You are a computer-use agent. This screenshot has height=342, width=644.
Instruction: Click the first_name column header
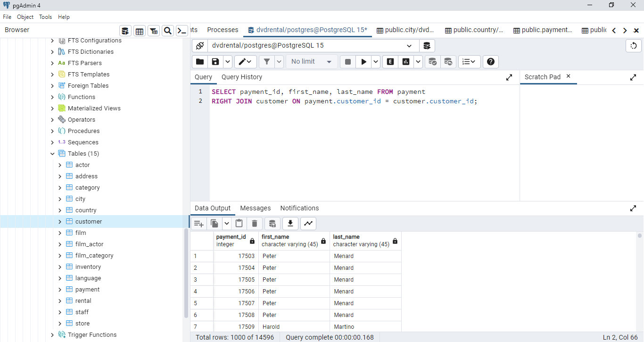click(x=294, y=241)
